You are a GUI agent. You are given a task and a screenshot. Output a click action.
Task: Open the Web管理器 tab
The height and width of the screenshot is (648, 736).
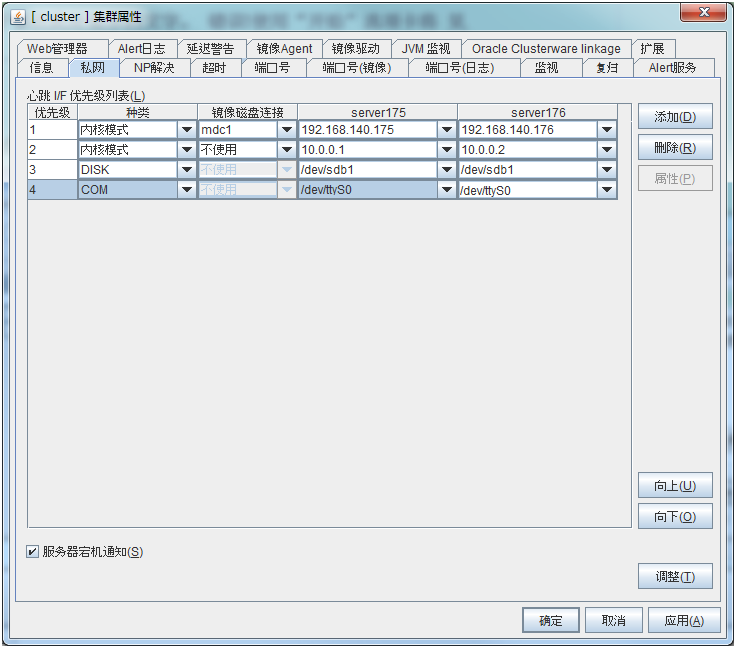point(57,48)
